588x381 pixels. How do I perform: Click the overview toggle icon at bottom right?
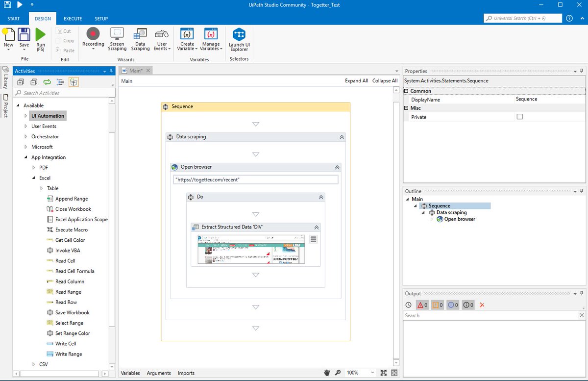pyautogui.click(x=394, y=373)
